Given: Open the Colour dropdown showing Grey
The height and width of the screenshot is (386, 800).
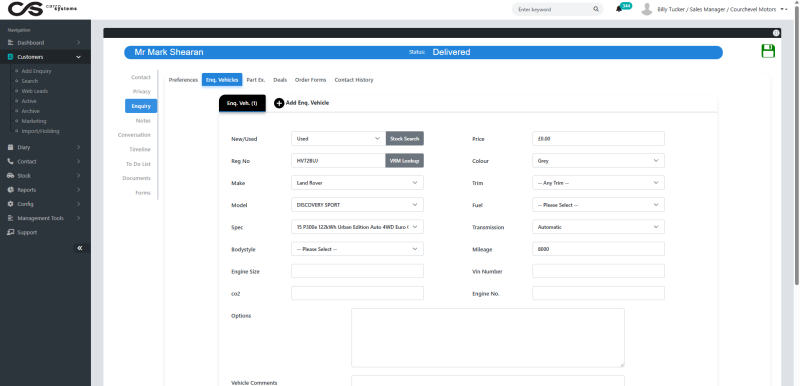Looking at the screenshot, I should click(x=598, y=161).
